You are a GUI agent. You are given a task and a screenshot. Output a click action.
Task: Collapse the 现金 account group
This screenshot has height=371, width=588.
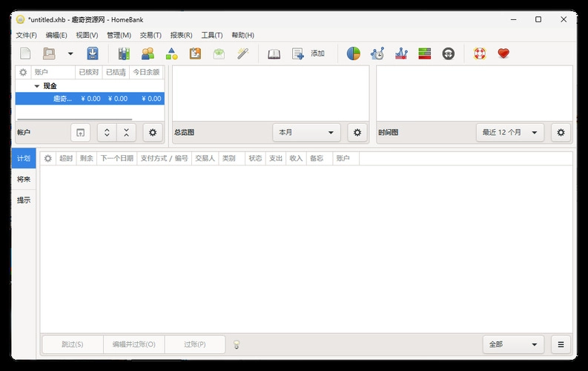click(36, 86)
